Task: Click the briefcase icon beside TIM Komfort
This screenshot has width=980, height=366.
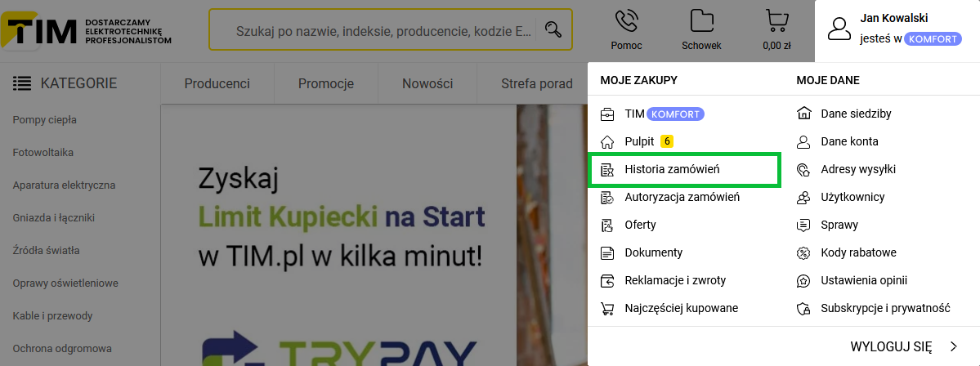Action: 606,114
